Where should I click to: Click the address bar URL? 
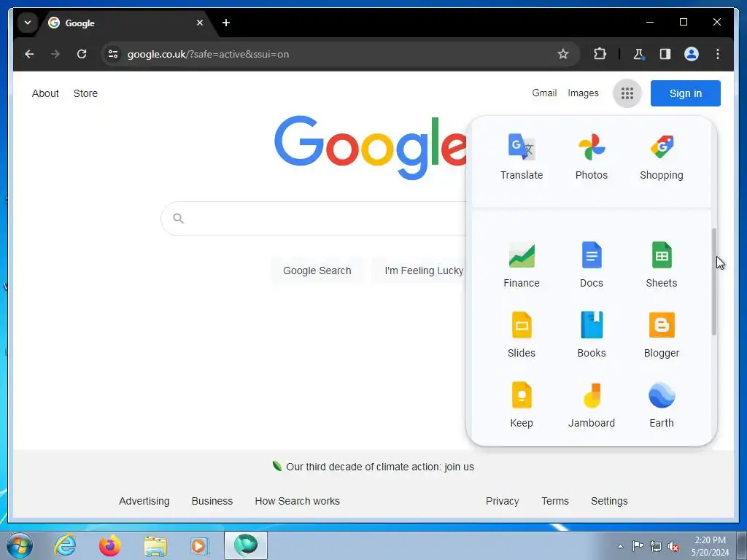(208, 54)
